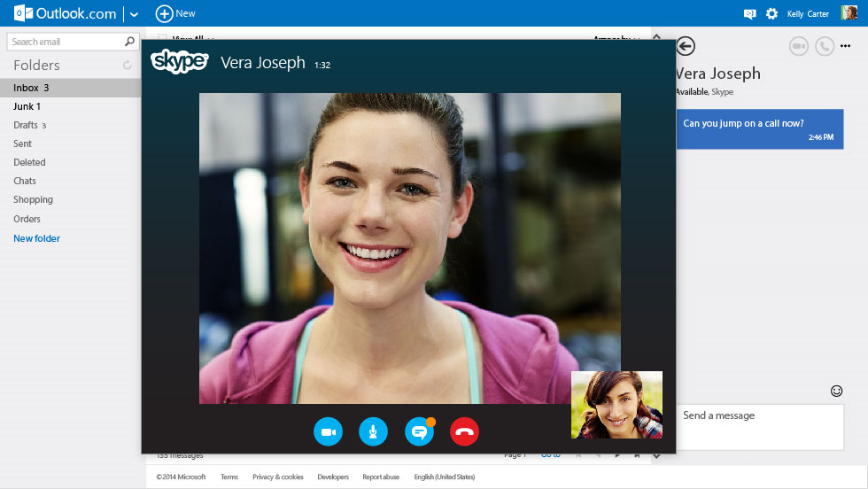Click the Send a message box

pos(761,427)
